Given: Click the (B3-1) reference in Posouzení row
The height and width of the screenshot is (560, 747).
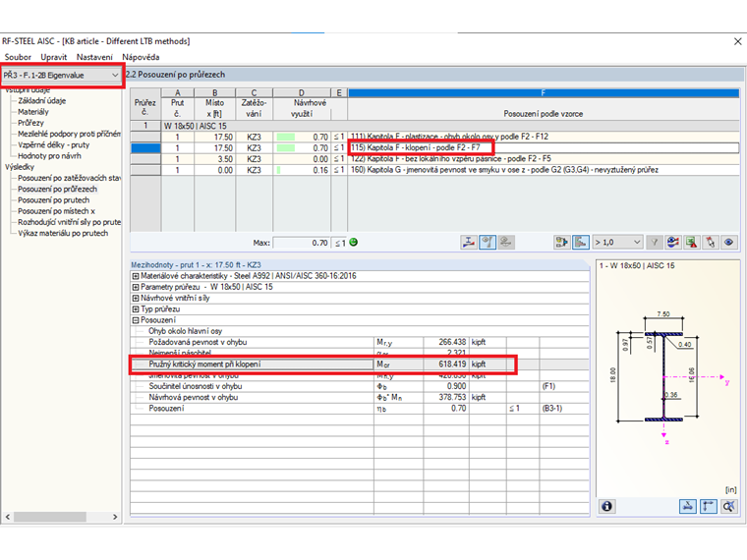Looking at the screenshot, I should 551,409.
